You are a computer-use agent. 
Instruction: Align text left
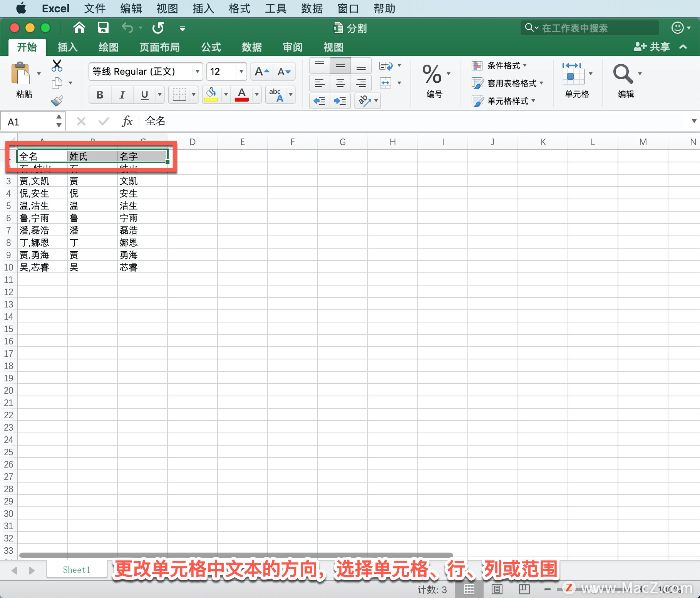[x=320, y=83]
